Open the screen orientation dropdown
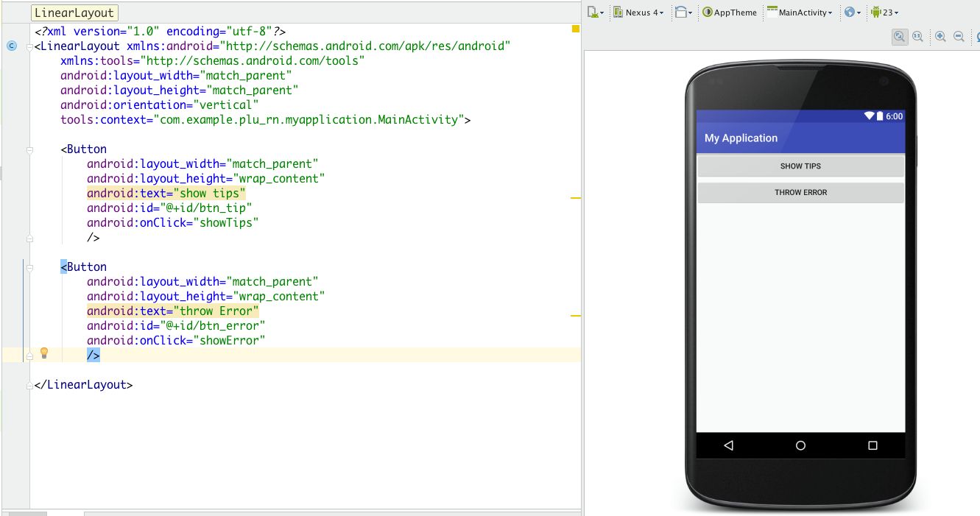The width and height of the screenshot is (980, 516). coord(684,13)
